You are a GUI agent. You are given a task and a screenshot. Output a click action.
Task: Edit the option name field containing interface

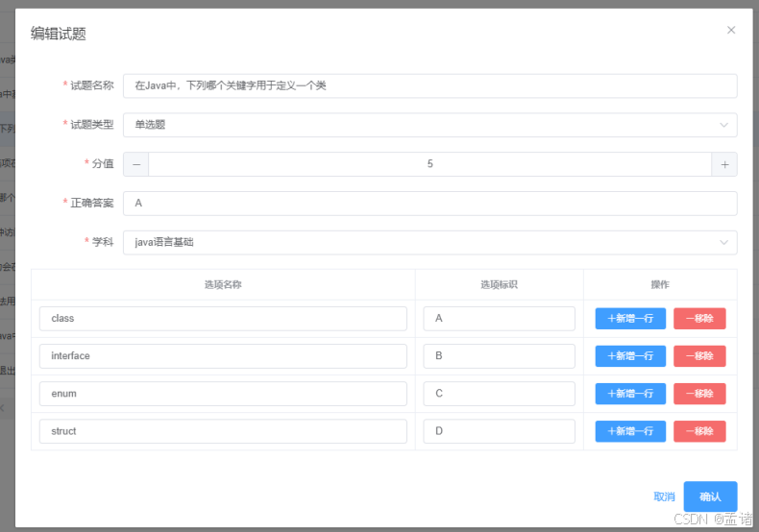pyautogui.click(x=223, y=356)
